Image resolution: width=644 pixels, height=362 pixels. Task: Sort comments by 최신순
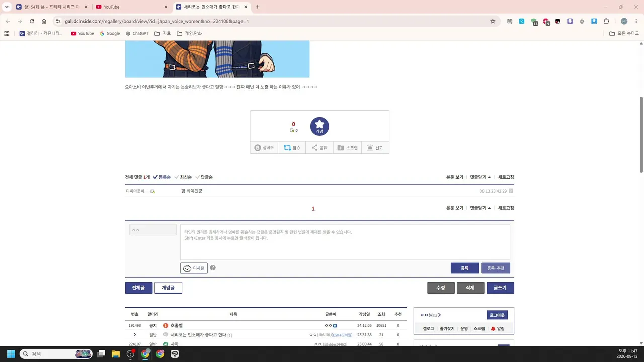point(183,177)
